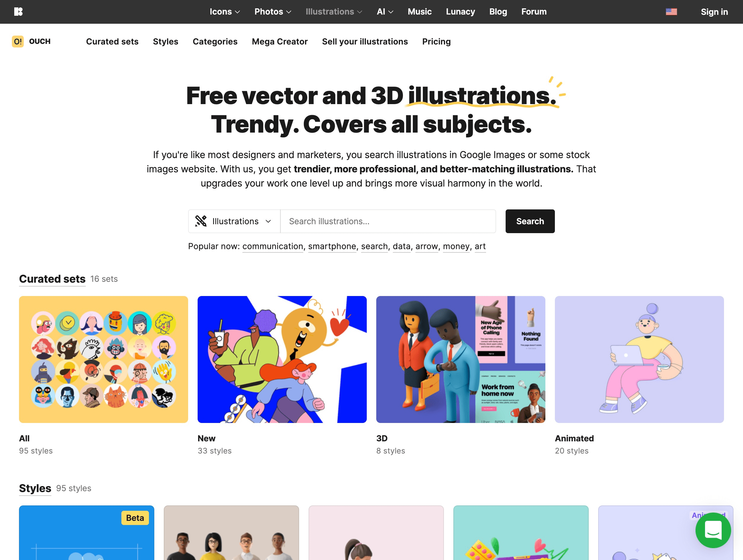Viewport: 743px width, 560px height.
Task: Click the money popular search link
Action: [456, 246]
